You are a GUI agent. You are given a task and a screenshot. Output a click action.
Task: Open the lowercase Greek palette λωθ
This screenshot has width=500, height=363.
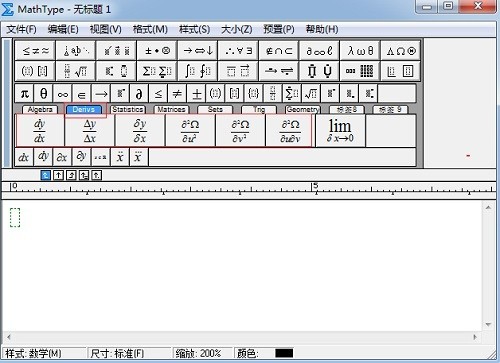click(360, 51)
